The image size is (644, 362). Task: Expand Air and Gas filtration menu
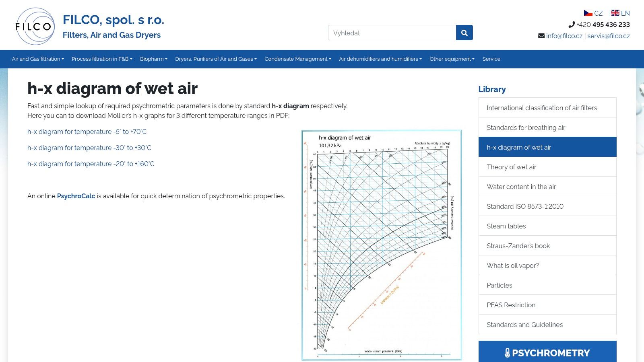38,59
